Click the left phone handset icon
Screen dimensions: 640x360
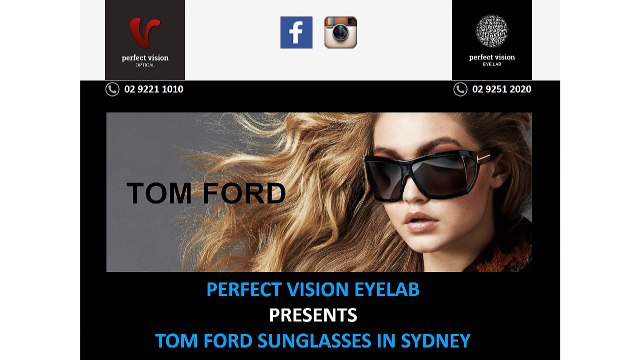(x=112, y=89)
